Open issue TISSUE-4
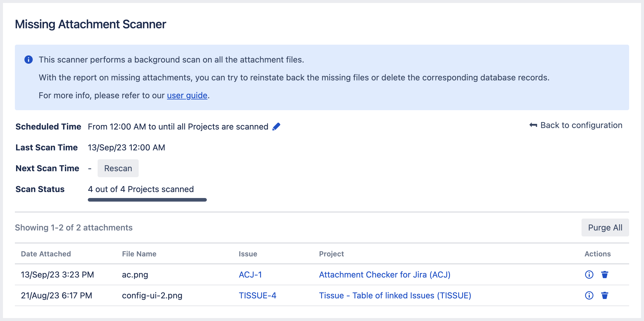 tap(257, 295)
